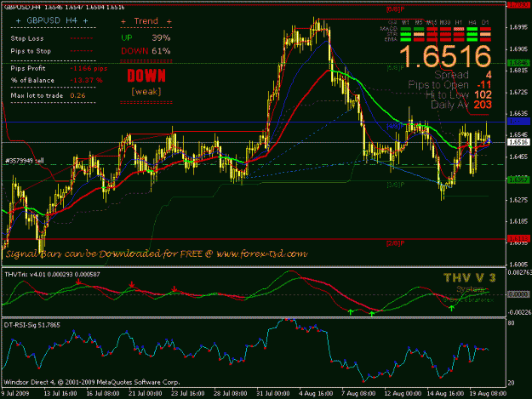This screenshot has width=532, height=399.
Task: Click the Pips to Open value -11
Action: click(x=484, y=85)
